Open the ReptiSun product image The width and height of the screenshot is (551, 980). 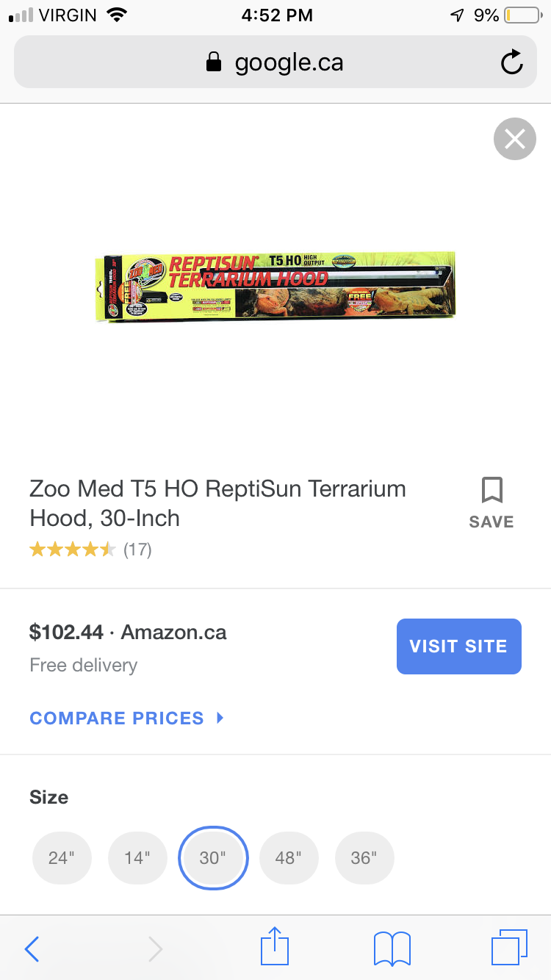(275, 287)
